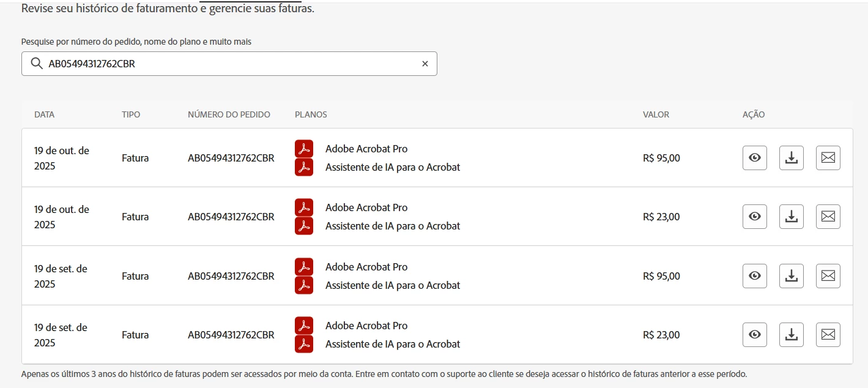Click 'Assistente de IA para o Acrobat' in R$ 23,00 October row
The width and height of the screenshot is (868, 388).
(393, 226)
